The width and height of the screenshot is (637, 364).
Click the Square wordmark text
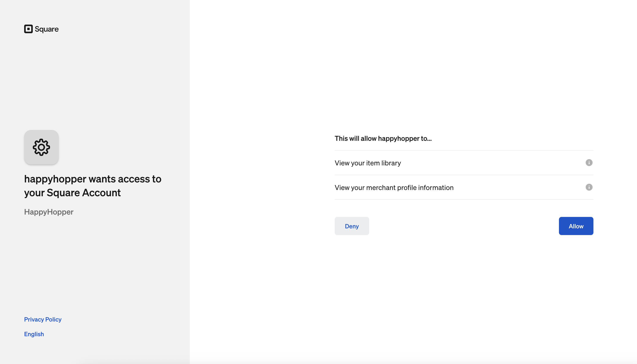47,29
